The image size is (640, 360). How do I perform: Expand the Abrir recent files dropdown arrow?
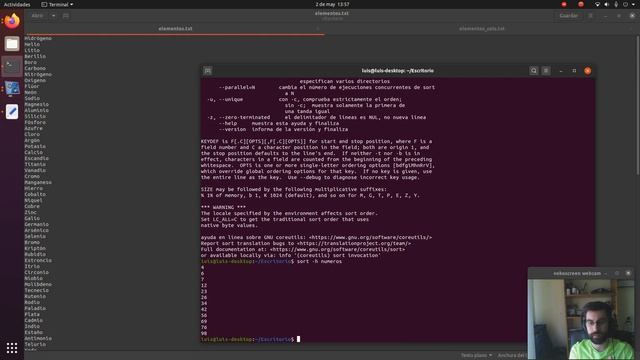pos(53,16)
